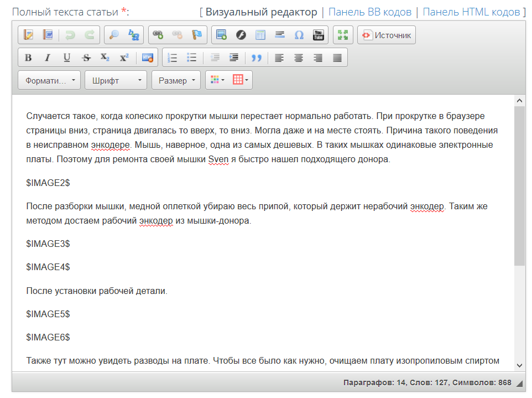The width and height of the screenshot is (532, 398).
Task: Switch to Панель HTML кодов
Action: (471, 12)
